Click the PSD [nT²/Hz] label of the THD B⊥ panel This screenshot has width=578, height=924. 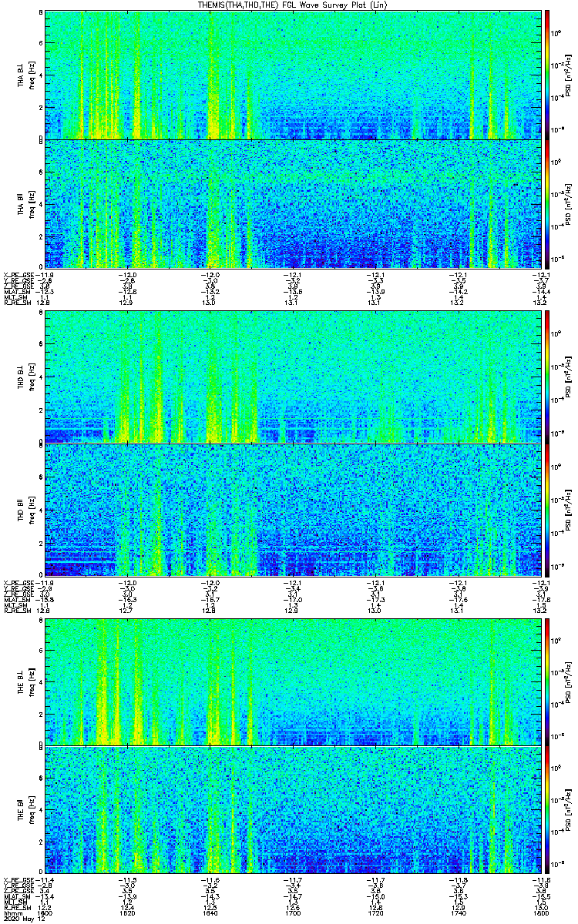pos(569,377)
